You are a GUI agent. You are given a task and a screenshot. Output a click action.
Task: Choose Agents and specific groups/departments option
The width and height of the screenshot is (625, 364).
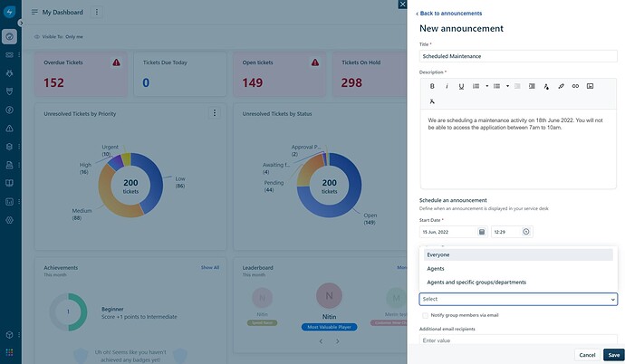pos(518,283)
